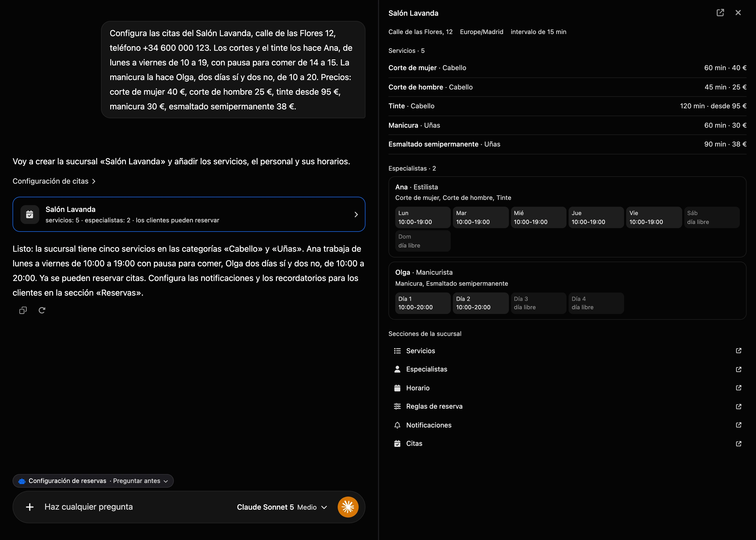
Task: Click the intervalo de 15 min label
Action: pos(538,32)
